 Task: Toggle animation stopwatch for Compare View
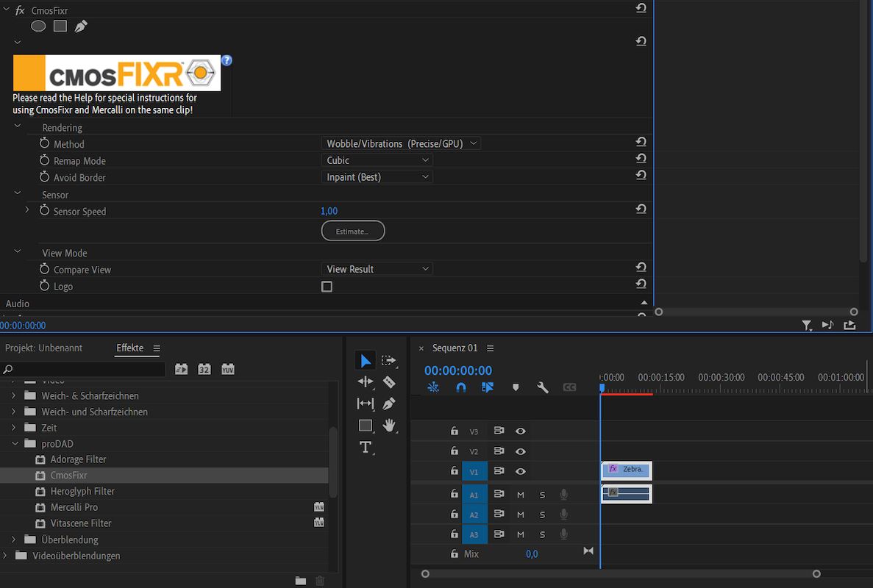click(x=45, y=269)
